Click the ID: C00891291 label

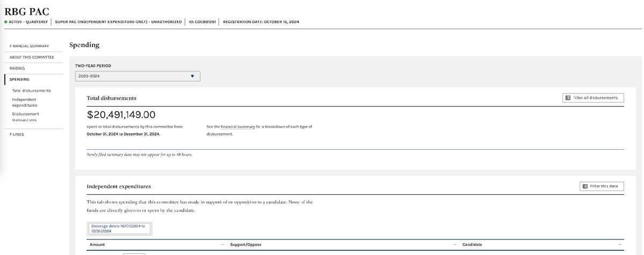pos(202,22)
